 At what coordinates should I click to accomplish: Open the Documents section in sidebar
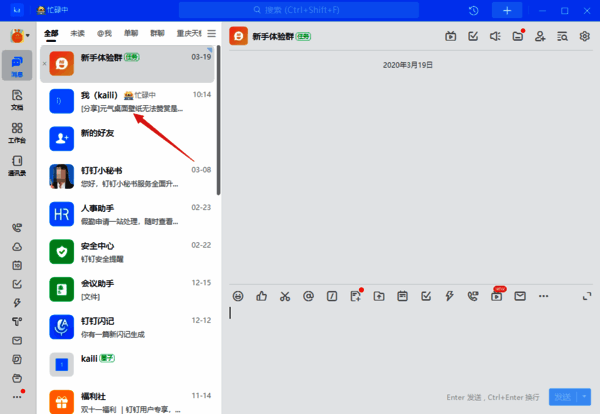(17, 100)
